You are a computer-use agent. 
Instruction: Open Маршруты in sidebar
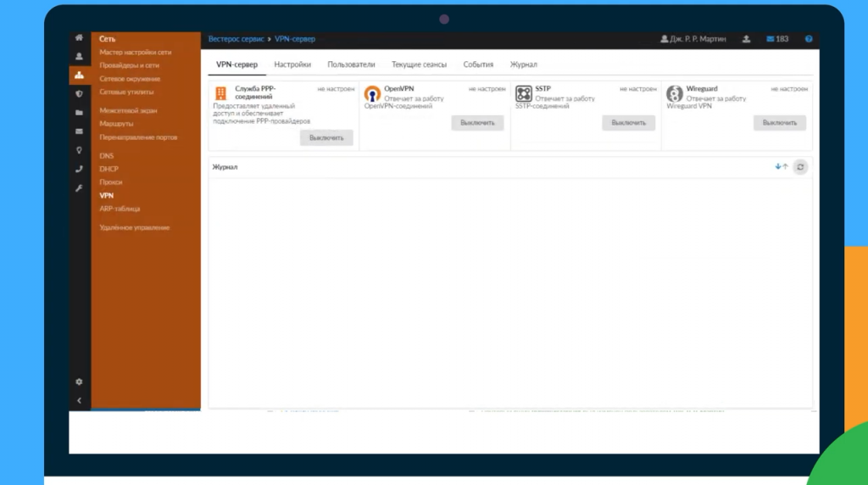(116, 124)
